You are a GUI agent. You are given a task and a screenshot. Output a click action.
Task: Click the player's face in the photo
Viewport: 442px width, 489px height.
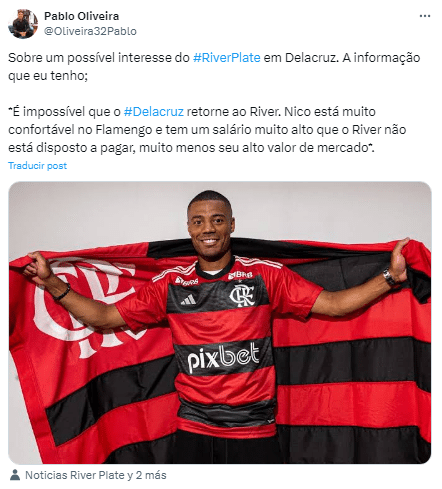point(210,227)
